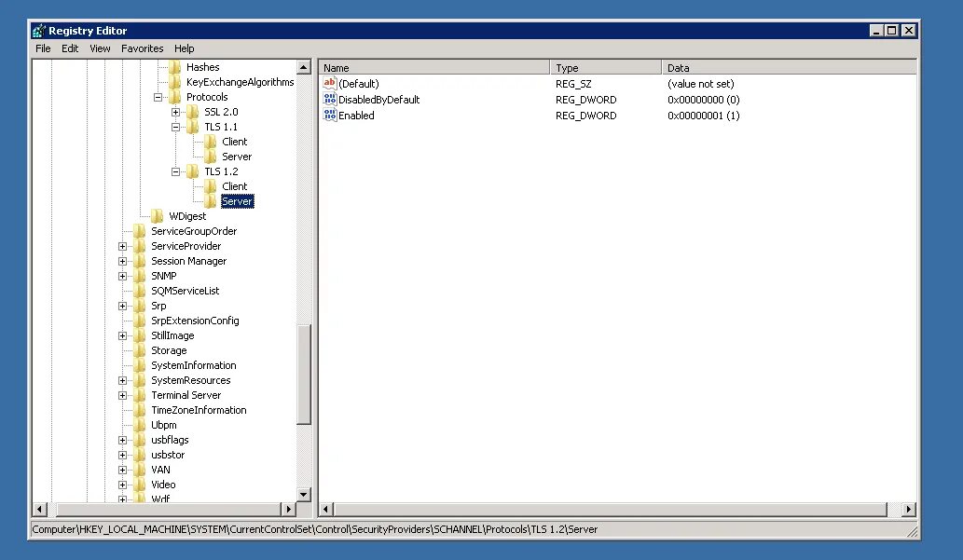Open the View menu
The width and height of the screenshot is (963, 560).
100,48
